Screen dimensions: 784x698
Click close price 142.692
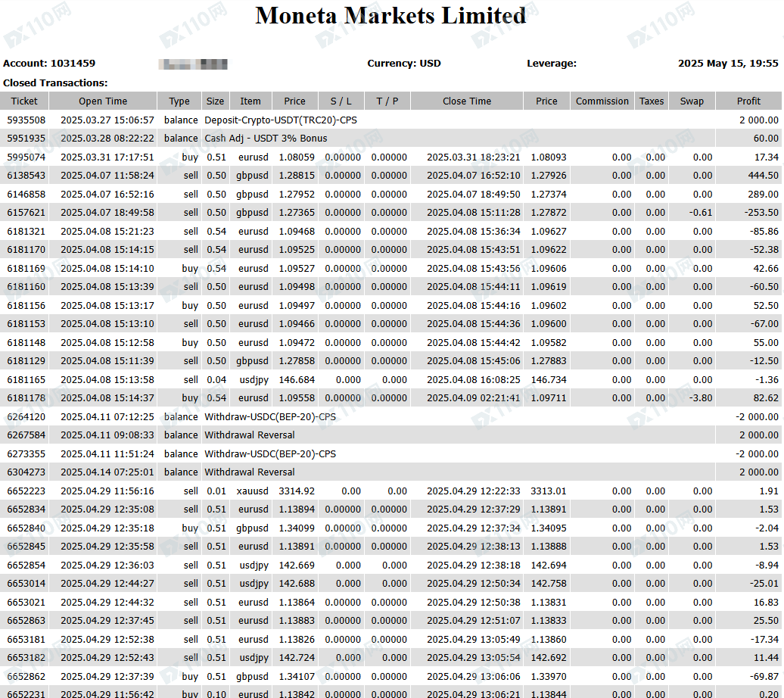click(x=549, y=657)
